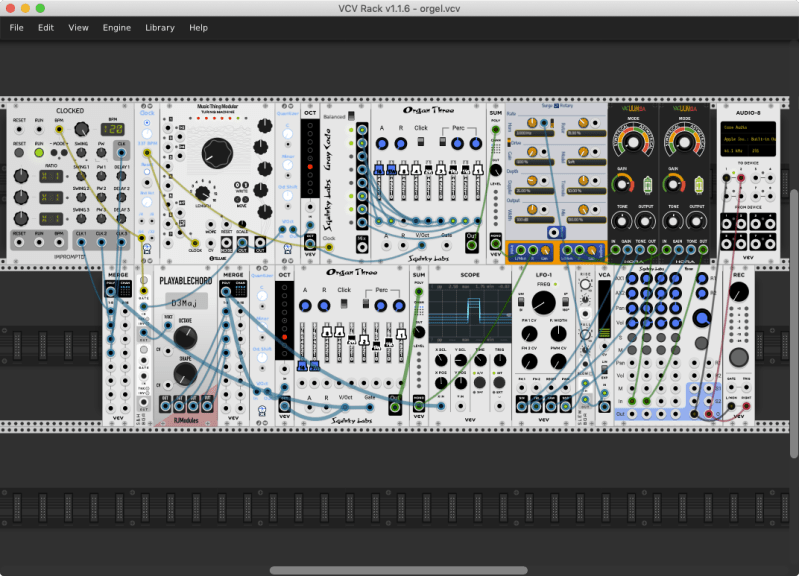Toggle the X/Y mode button on SCOPE
799x576 pixels.
tap(480, 382)
